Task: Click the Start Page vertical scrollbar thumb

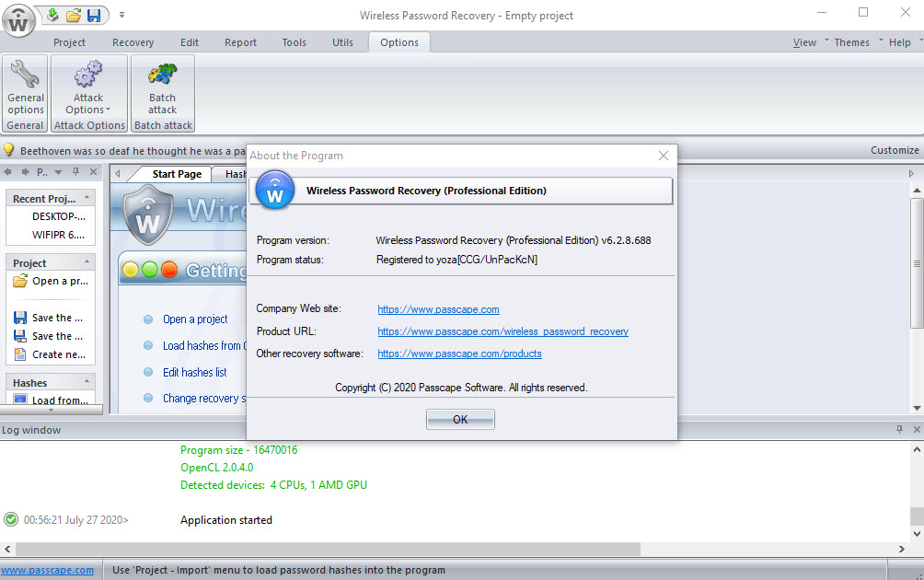Action: pos(917,263)
